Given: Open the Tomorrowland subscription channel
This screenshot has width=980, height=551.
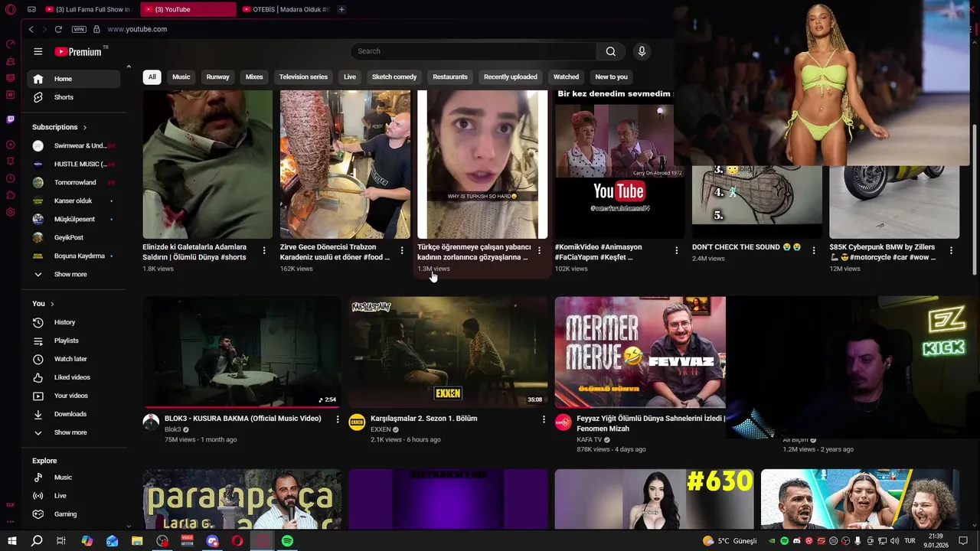Looking at the screenshot, I should [73, 182].
